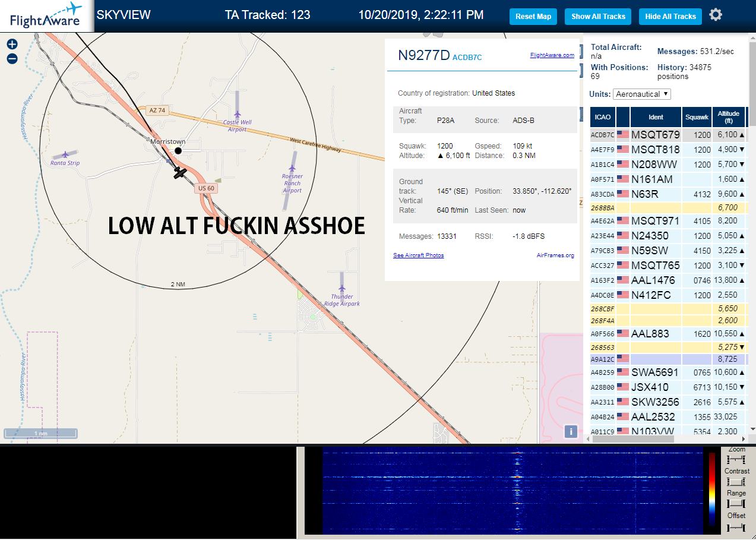Reset the map view
The width and height of the screenshot is (756, 540).
pyautogui.click(x=533, y=17)
